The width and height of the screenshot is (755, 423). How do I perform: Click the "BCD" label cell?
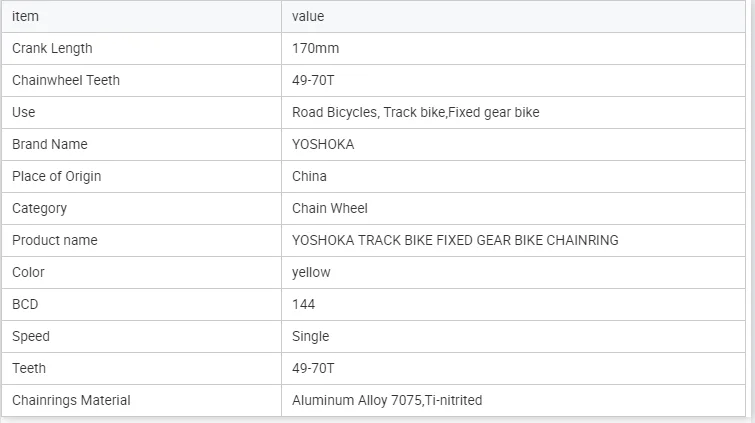(x=25, y=304)
